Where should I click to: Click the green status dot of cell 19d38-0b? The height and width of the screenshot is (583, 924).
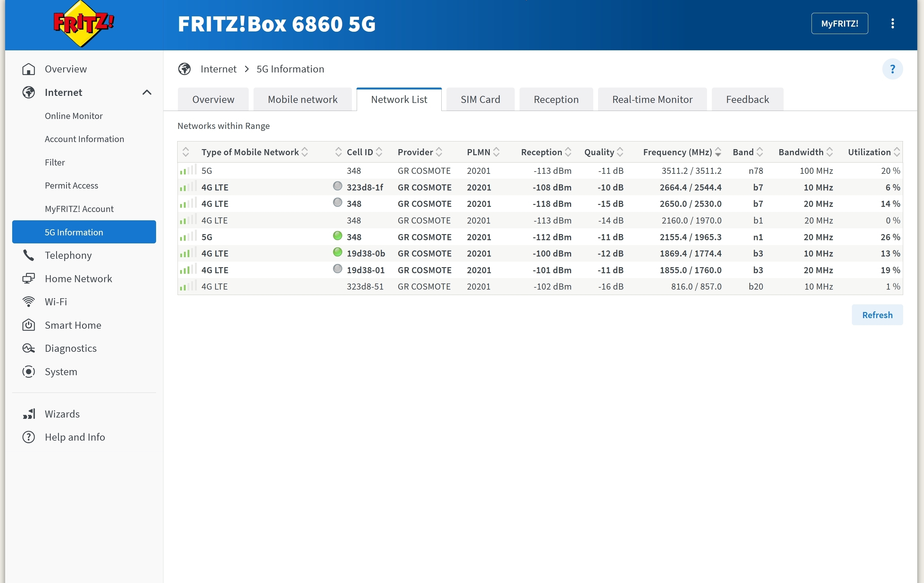(x=337, y=252)
